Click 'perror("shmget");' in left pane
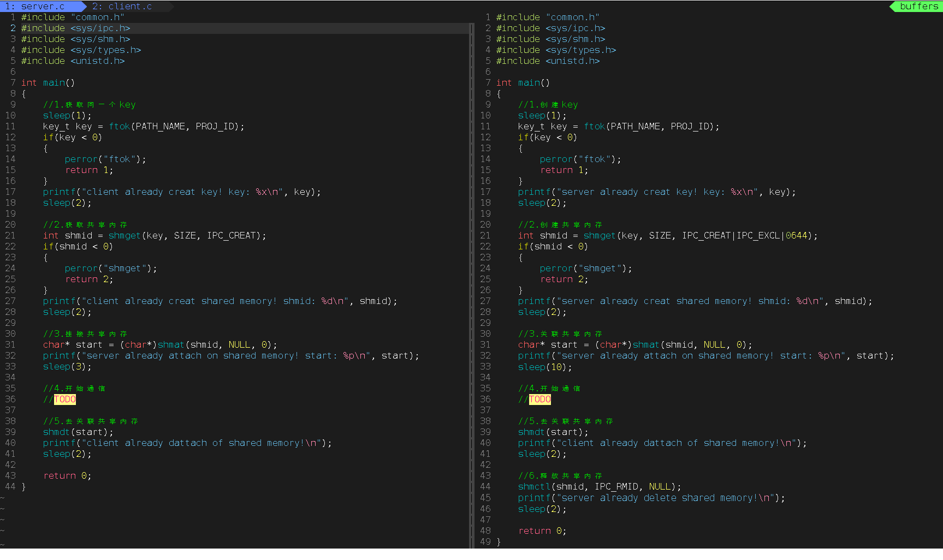 pyautogui.click(x=111, y=268)
